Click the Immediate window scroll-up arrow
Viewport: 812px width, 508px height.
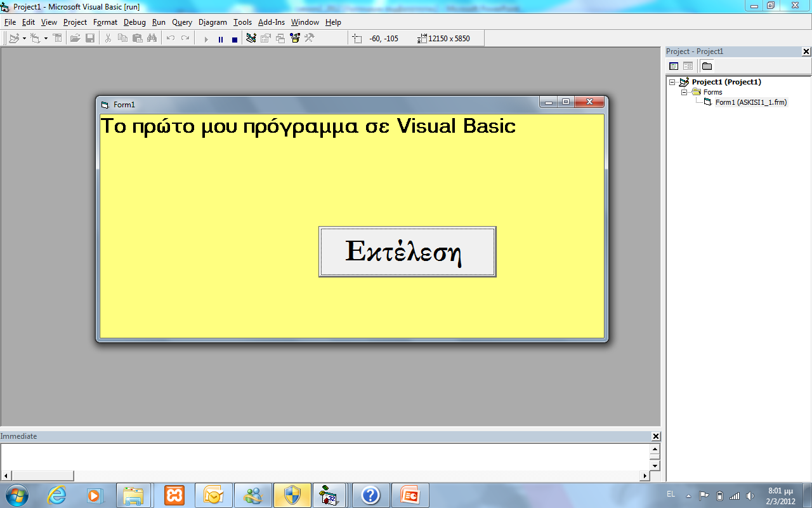[x=655, y=449]
